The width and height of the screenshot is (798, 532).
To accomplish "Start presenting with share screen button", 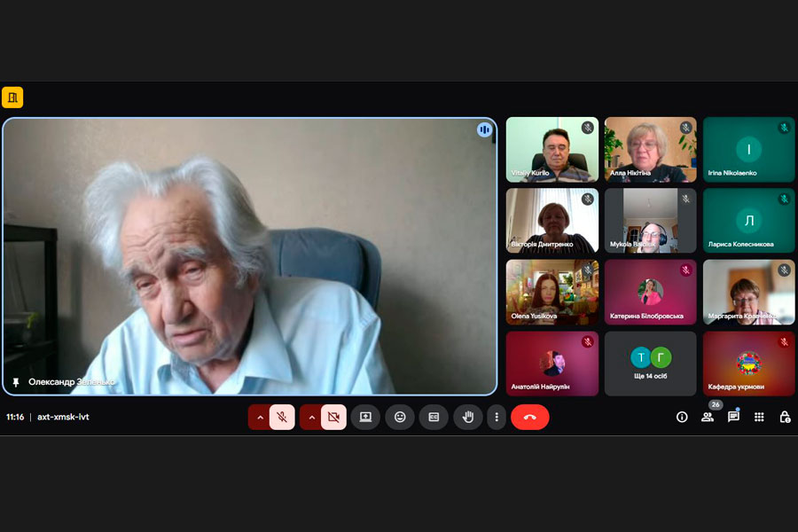I will [365, 418].
